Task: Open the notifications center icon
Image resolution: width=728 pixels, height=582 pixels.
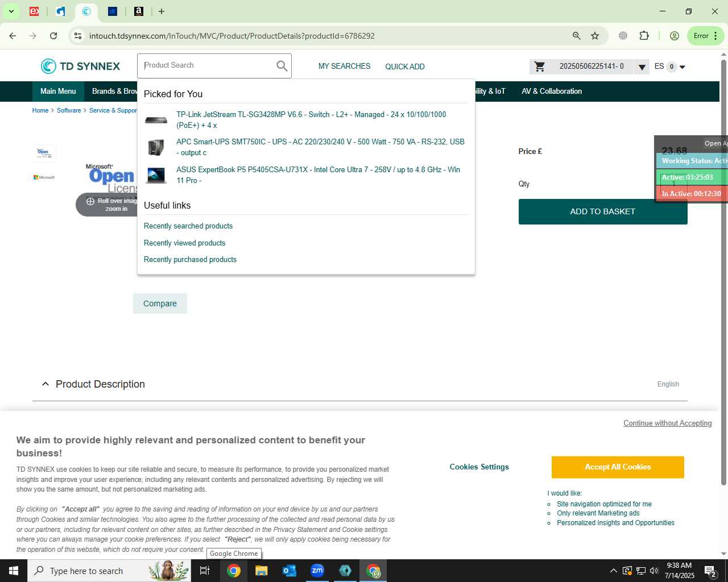Action: pos(710,571)
